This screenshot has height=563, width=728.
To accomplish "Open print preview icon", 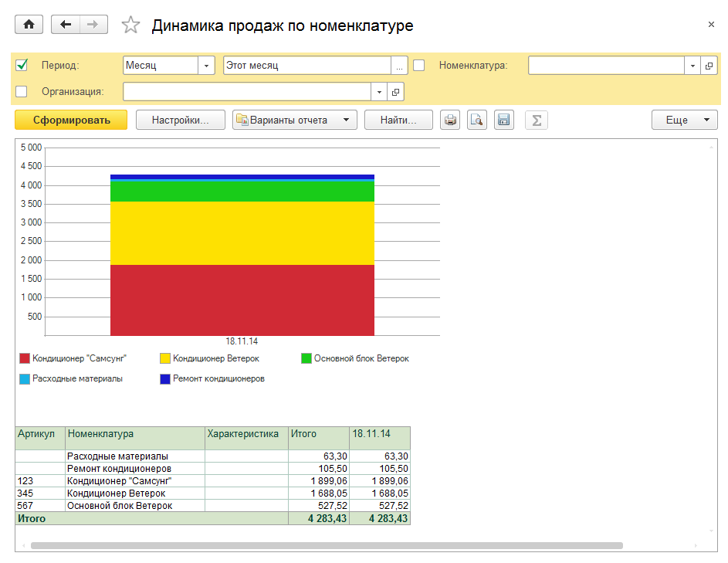I will tap(477, 120).
